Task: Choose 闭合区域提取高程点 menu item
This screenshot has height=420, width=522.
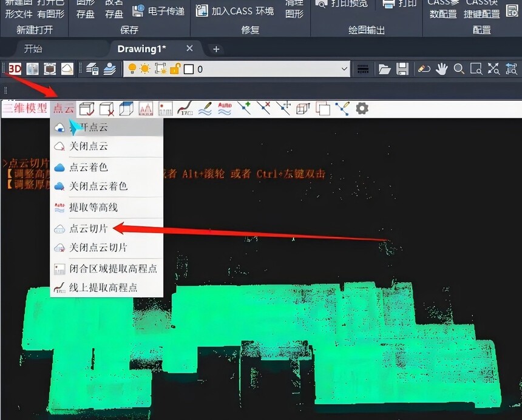Action: [107, 269]
